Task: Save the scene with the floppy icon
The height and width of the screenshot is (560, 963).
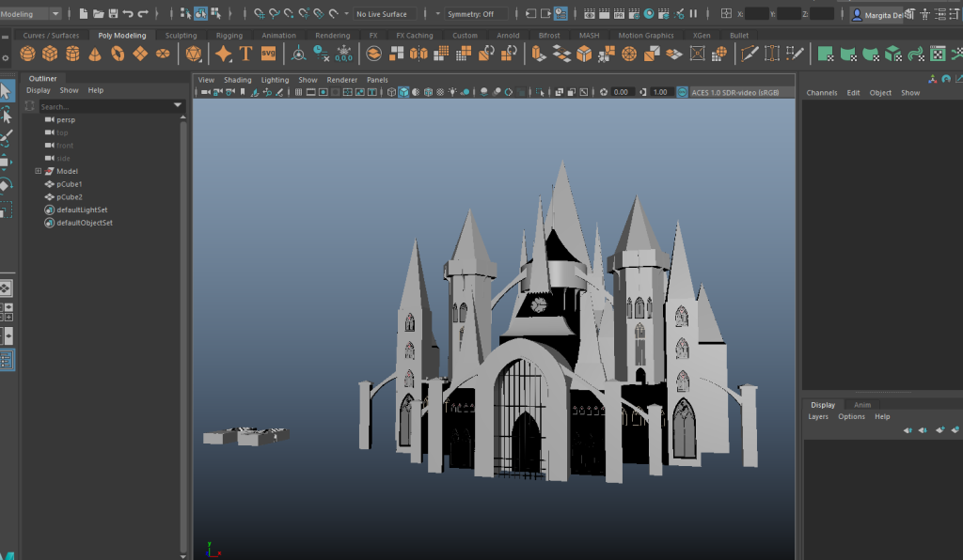Action: point(113,13)
